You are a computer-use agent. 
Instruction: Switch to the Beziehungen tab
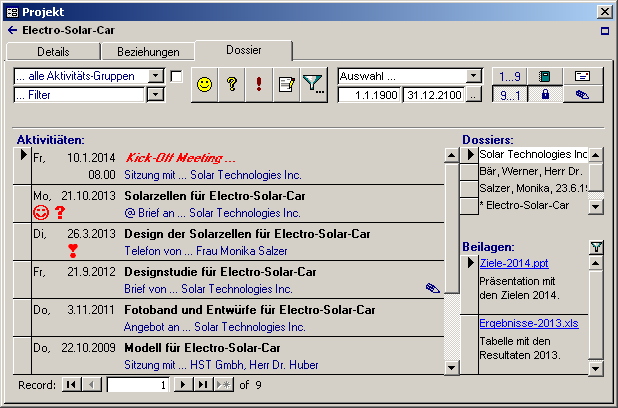(x=148, y=52)
